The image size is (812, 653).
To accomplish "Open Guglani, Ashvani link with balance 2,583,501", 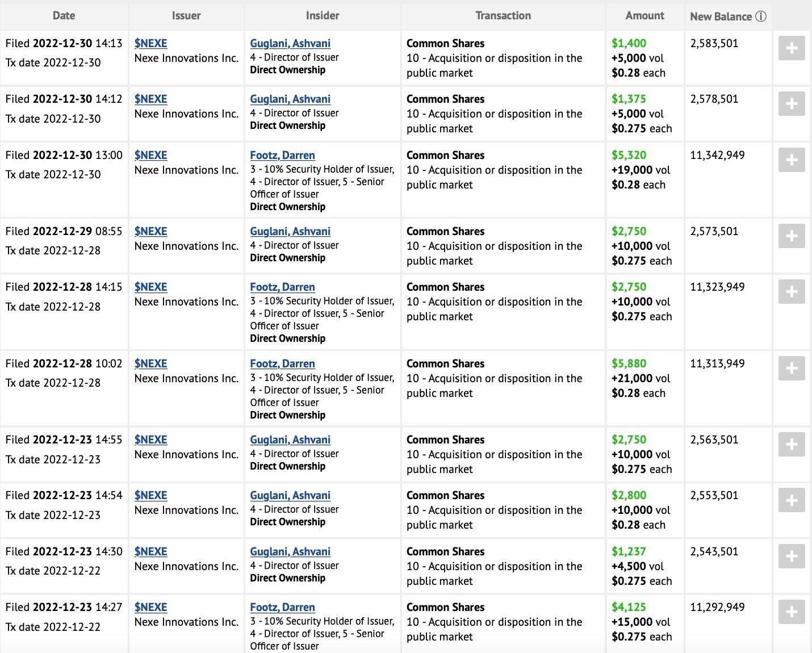I will pos(290,43).
